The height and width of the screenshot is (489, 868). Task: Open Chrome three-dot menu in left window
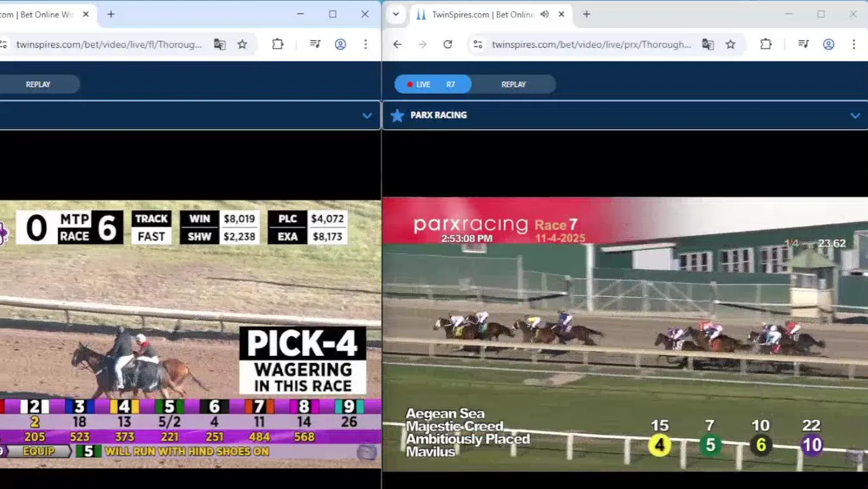click(x=365, y=44)
